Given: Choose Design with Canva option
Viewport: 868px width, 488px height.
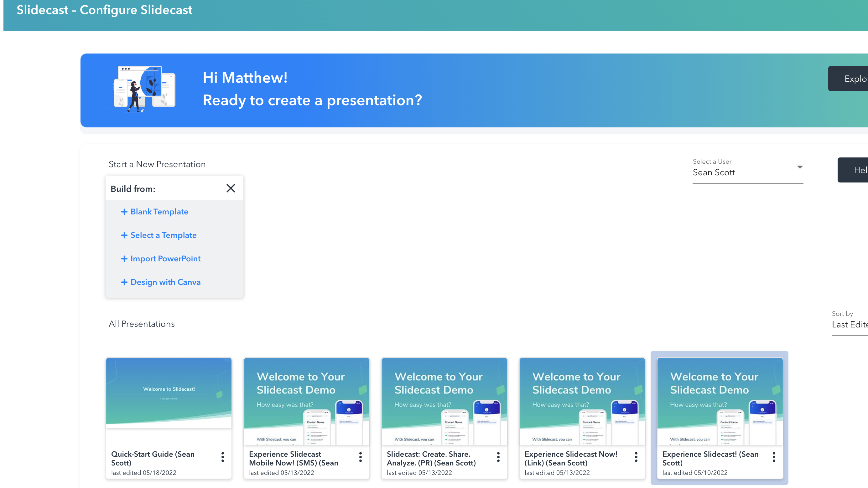Looking at the screenshot, I should coord(165,282).
